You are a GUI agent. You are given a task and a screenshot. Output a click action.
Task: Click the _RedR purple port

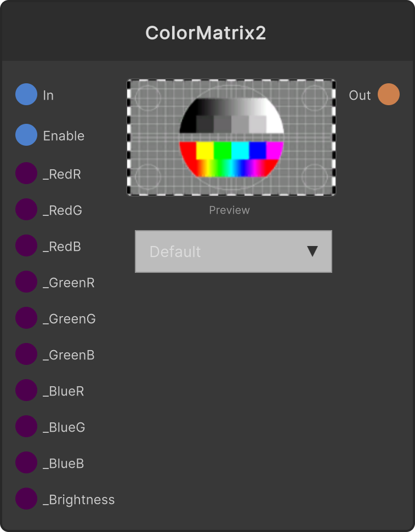point(26,173)
